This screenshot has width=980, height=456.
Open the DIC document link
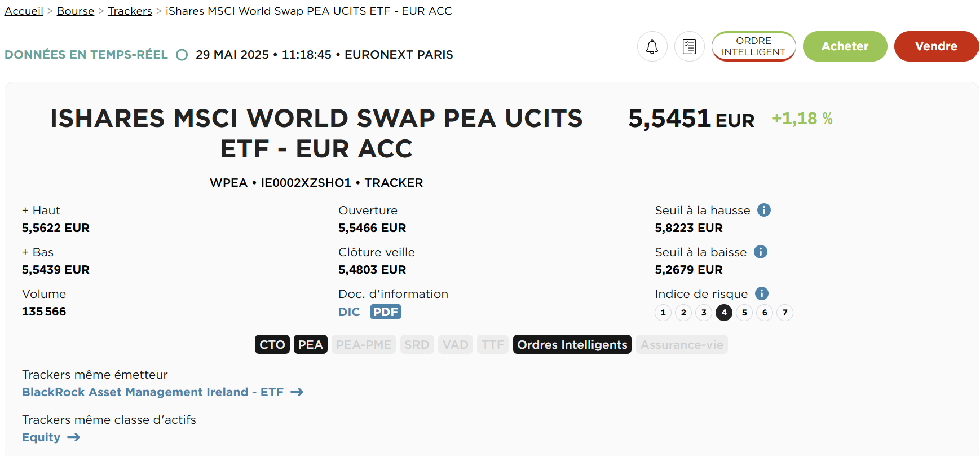349,312
